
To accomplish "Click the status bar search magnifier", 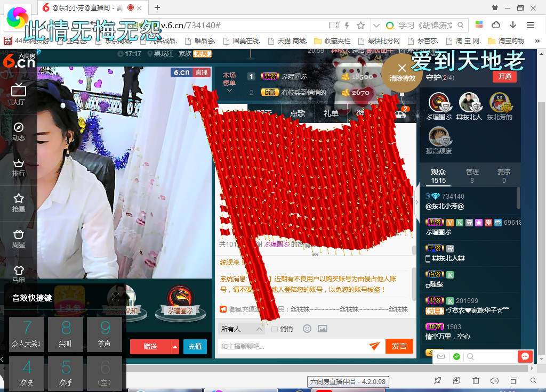I will (x=533, y=381).
